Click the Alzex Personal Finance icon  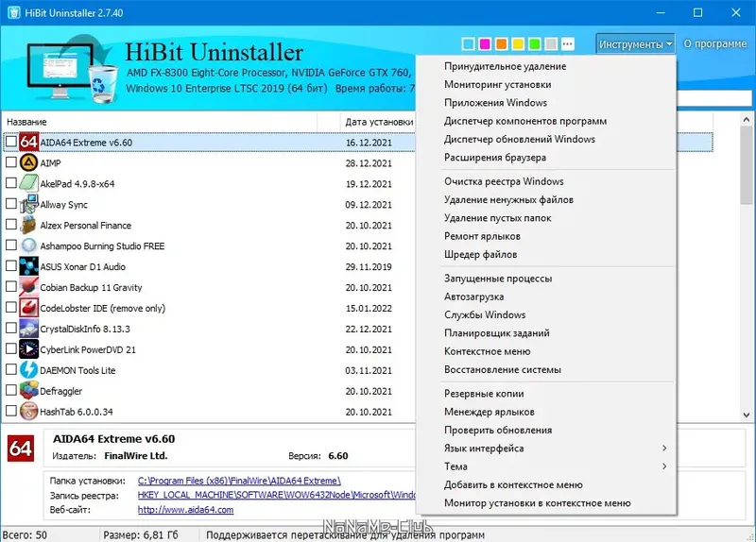[x=29, y=225]
